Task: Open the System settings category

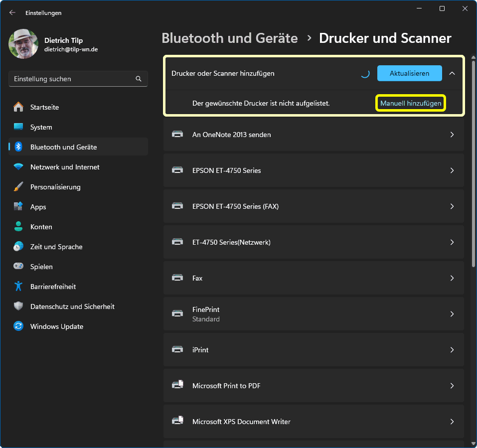Action: 41,127
